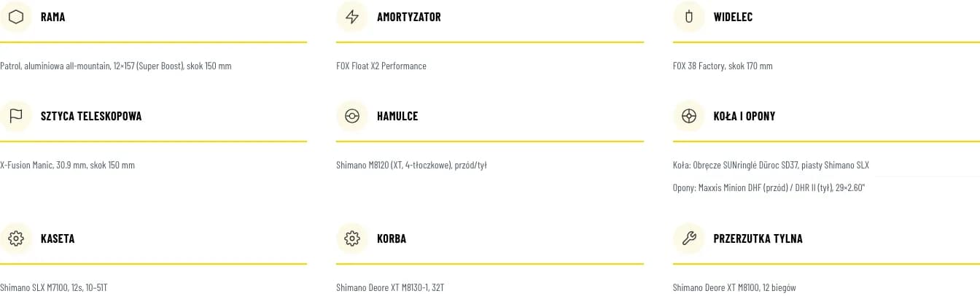Screen dimensions: 980x299
Task: Click the KOŁA I OPONY section title
Action: pos(744,116)
